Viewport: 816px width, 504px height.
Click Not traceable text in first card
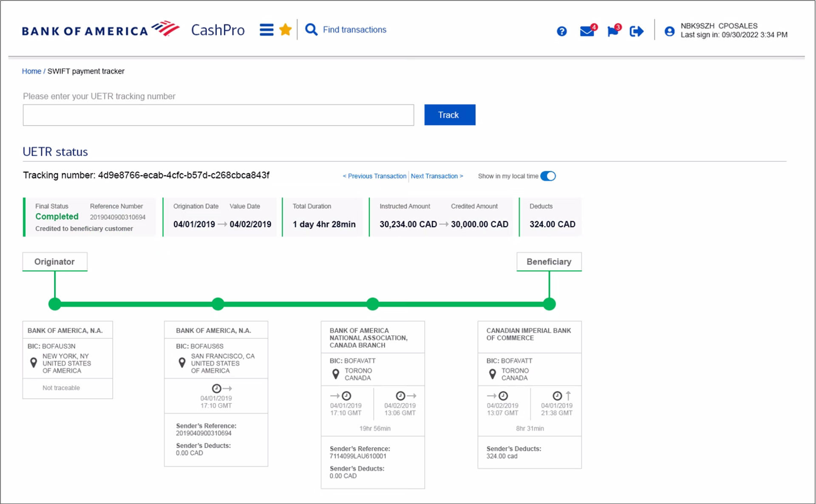(x=61, y=388)
